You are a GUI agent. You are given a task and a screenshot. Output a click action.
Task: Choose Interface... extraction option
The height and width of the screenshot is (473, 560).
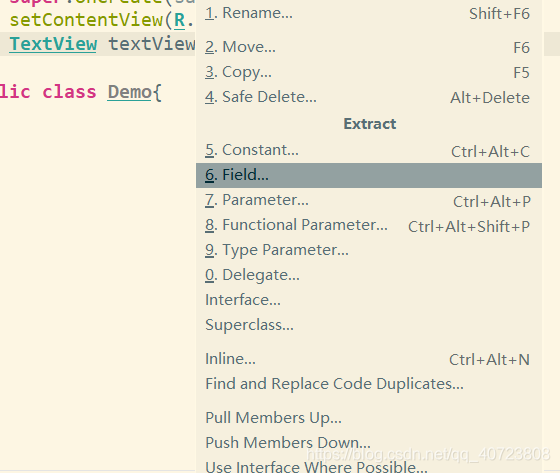[x=369, y=300]
